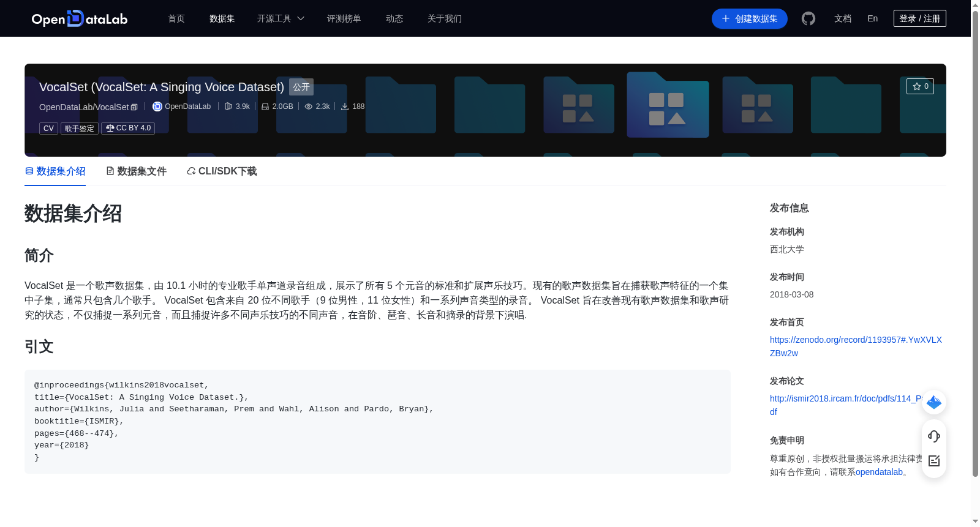Click the 歌手鉴定 tag
This screenshot has width=980, height=527.
tap(80, 129)
